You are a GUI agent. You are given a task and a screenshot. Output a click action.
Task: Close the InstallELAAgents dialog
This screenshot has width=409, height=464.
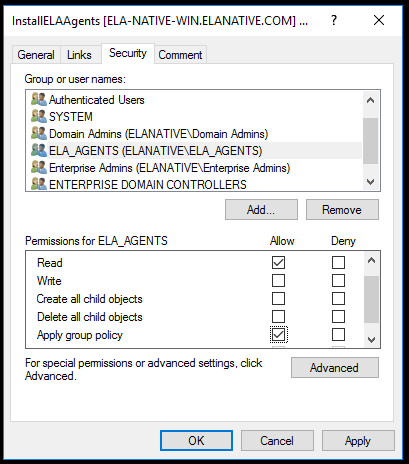coord(379,20)
